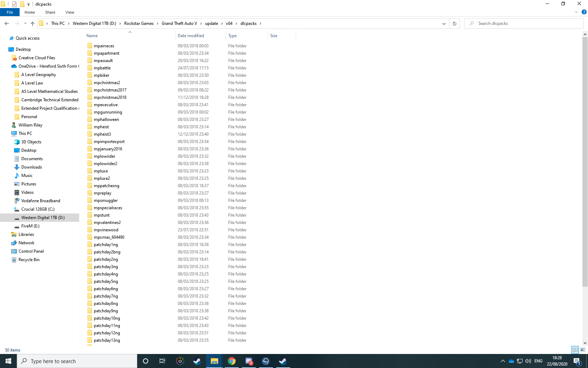This screenshot has width=588, height=368.
Task: Expand the ribbon chevron
Action: click(x=576, y=12)
